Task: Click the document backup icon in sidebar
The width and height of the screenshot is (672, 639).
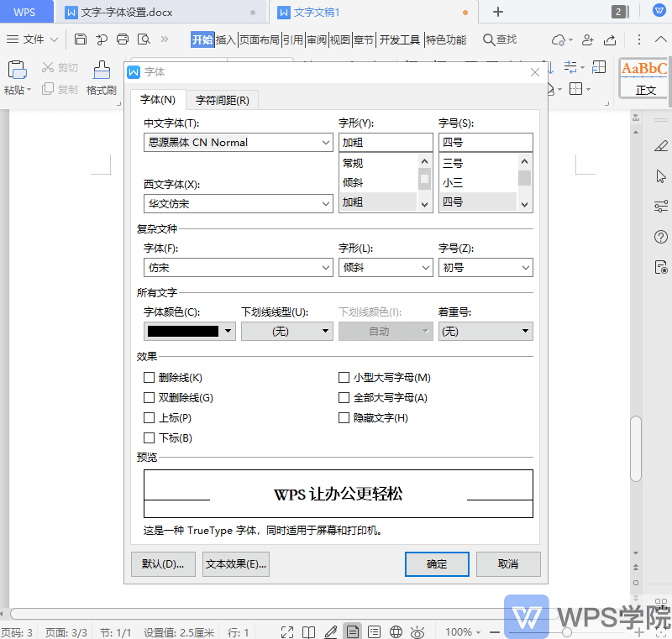Action: pyautogui.click(x=661, y=267)
